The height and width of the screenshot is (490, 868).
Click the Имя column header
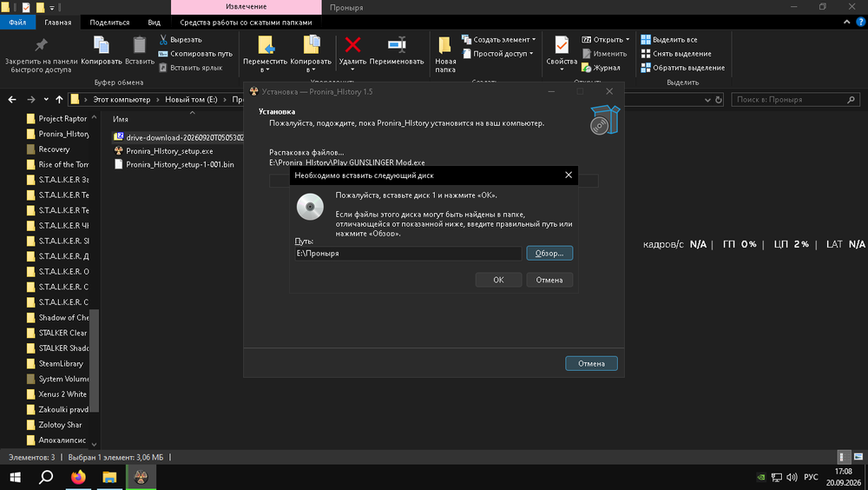pos(121,119)
